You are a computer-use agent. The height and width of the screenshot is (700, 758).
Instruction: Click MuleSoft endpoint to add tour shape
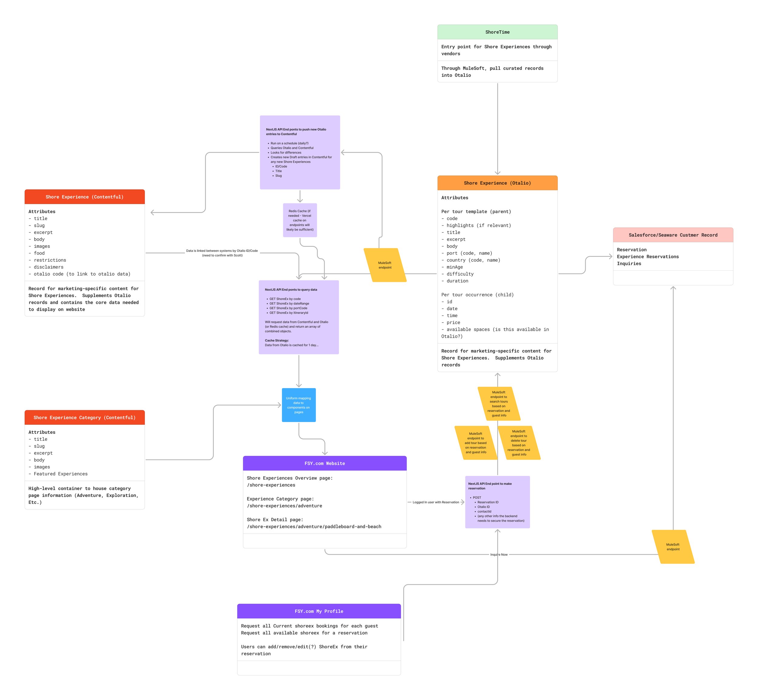coord(475,443)
